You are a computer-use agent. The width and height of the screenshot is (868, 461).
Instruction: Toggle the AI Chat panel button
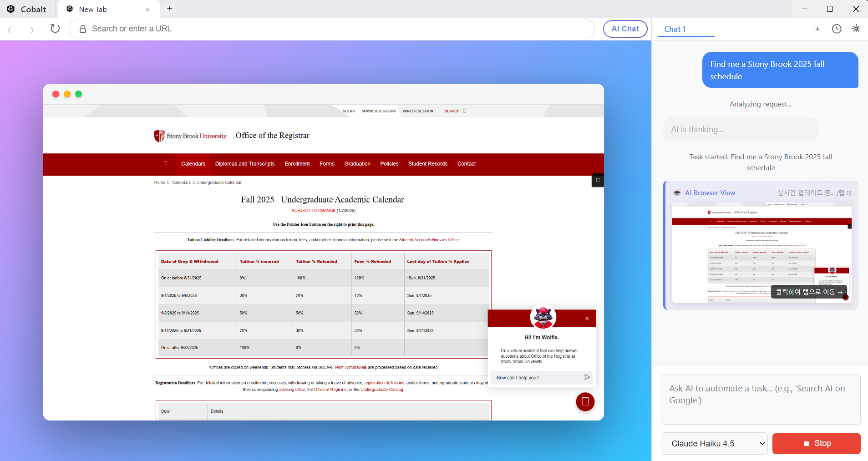(625, 29)
